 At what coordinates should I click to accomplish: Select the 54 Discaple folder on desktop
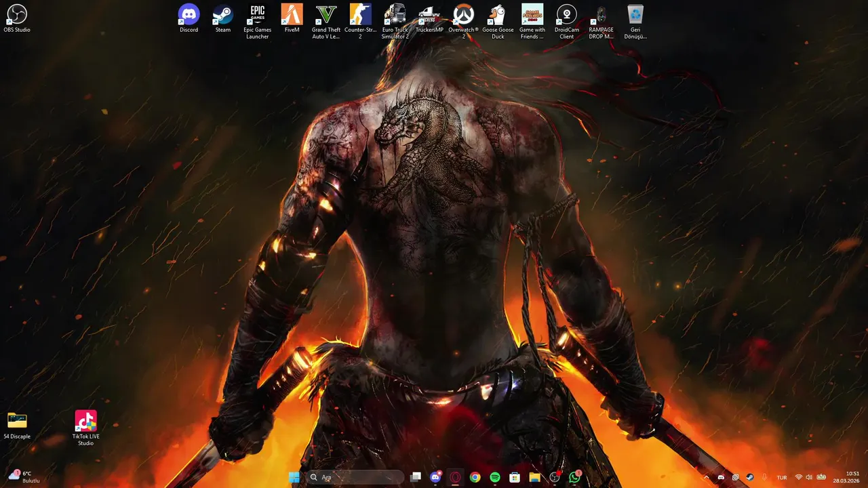click(x=17, y=425)
